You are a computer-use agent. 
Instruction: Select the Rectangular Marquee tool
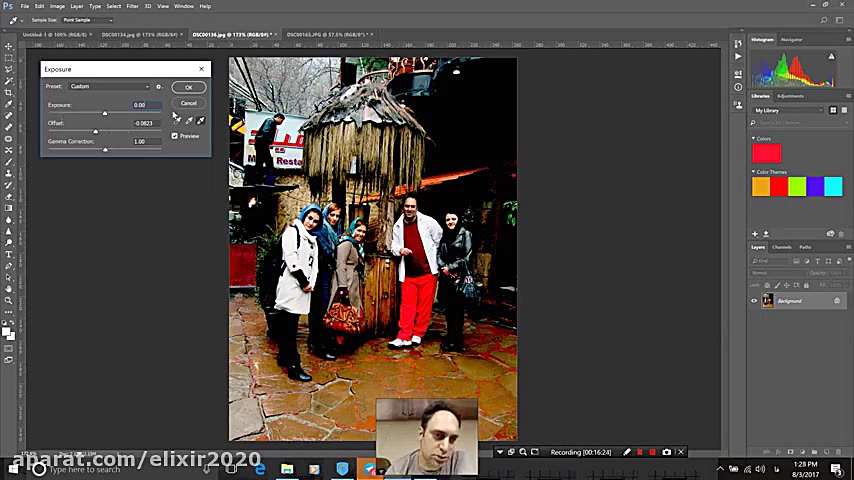coord(8,58)
